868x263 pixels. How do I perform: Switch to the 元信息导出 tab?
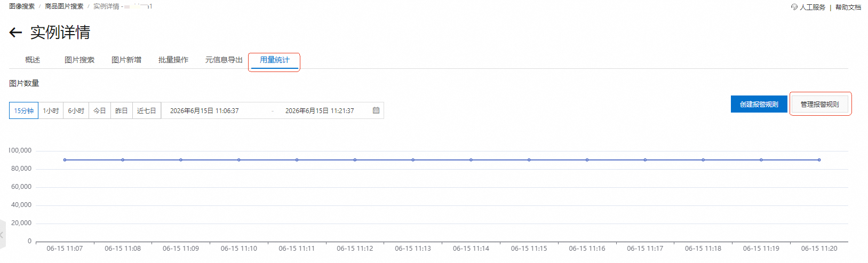[224, 60]
